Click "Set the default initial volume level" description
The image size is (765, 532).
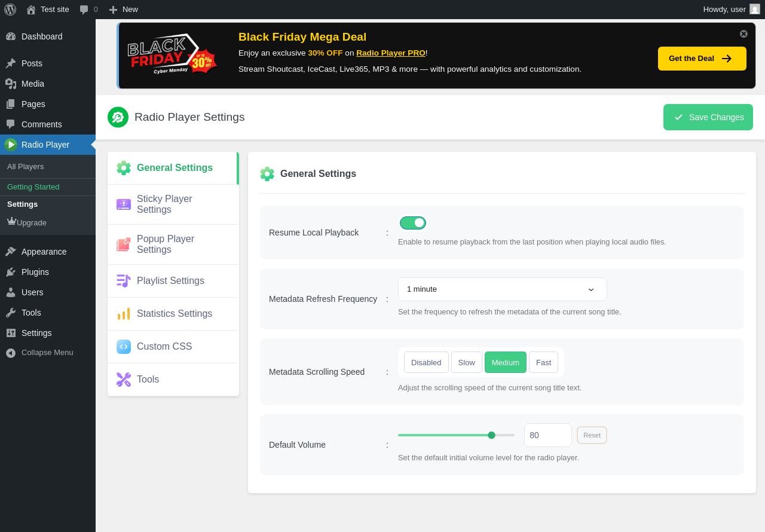pos(488,458)
